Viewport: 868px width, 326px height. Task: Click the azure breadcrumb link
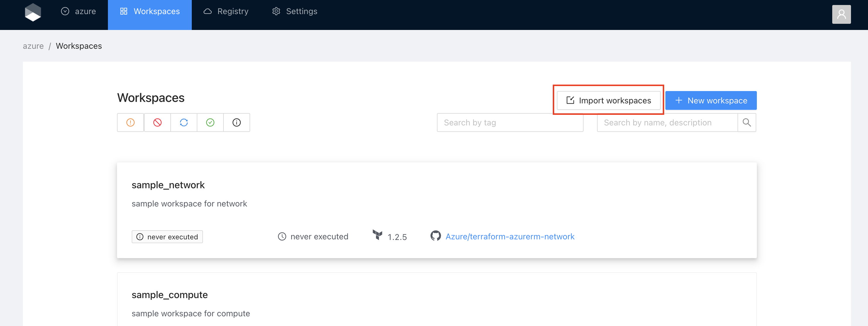33,46
